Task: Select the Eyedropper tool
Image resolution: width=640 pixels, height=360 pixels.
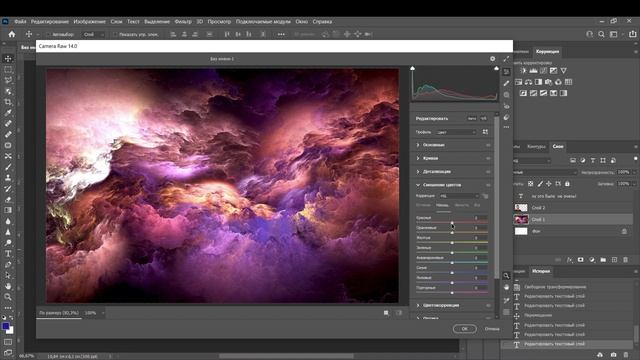Action: [8, 113]
